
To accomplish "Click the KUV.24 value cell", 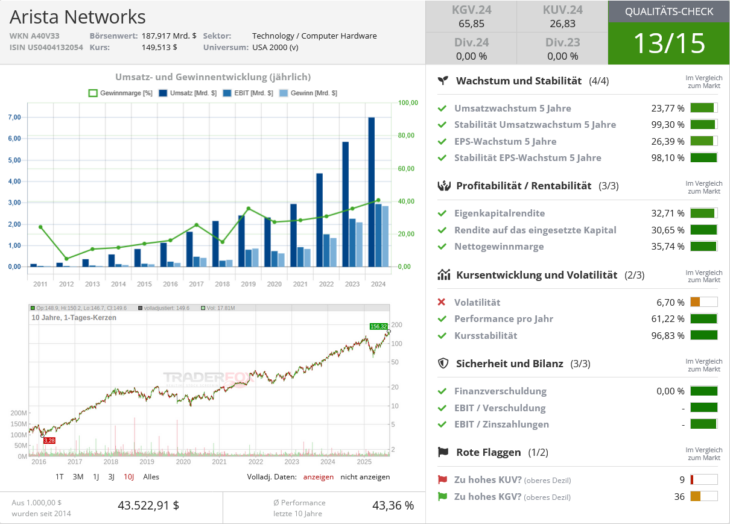I will pos(562,17).
